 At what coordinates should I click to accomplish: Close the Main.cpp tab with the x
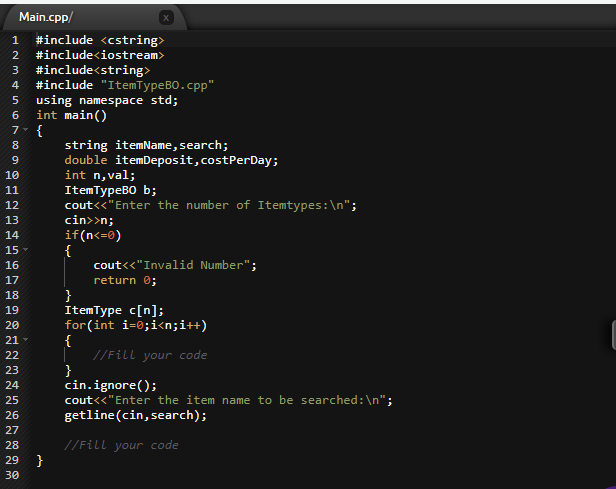[x=166, y=18]
